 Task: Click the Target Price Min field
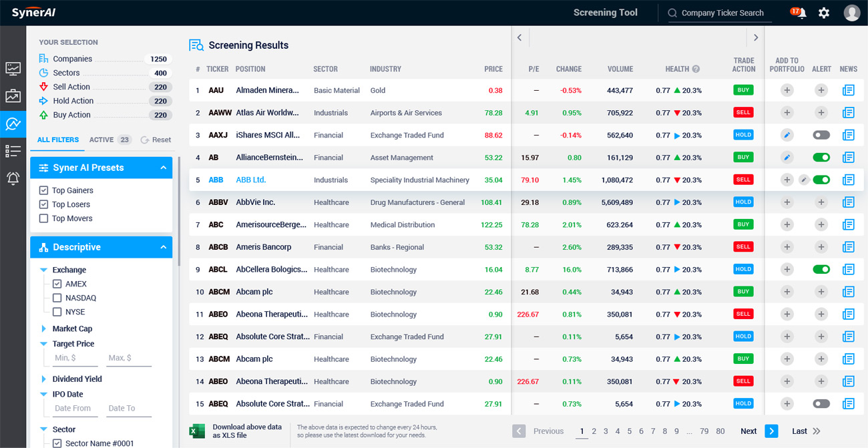(x=75, y=359)
